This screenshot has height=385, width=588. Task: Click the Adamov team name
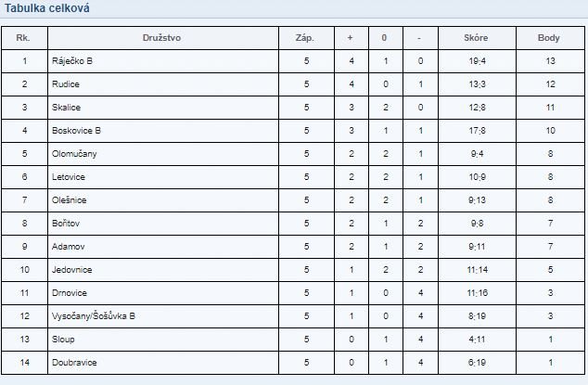point(69,247)
